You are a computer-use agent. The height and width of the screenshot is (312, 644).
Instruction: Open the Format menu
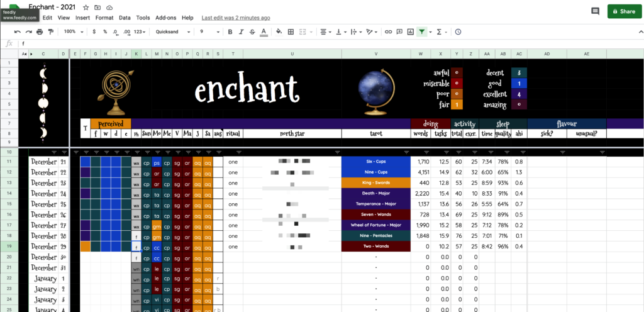click(x=104, y=18)
